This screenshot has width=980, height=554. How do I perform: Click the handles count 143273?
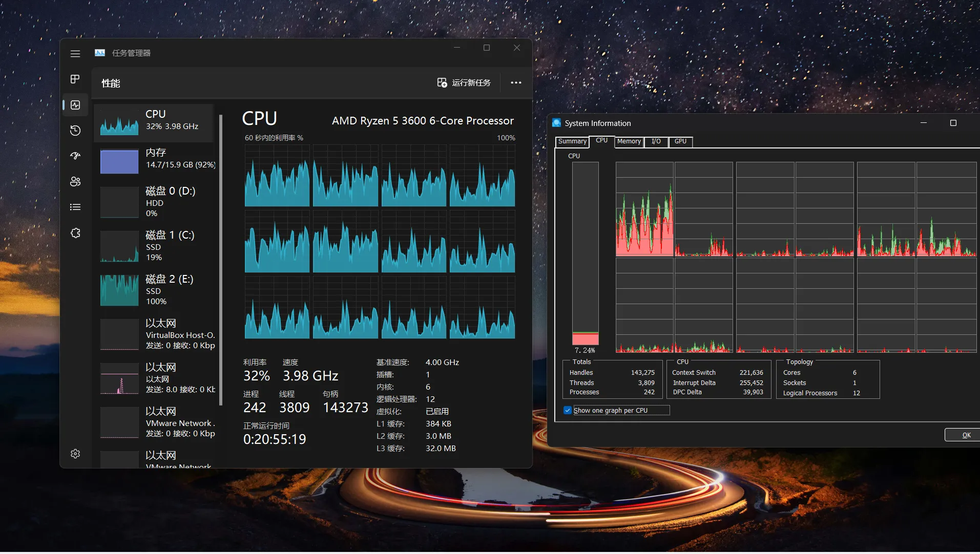[x=345, y=408]
